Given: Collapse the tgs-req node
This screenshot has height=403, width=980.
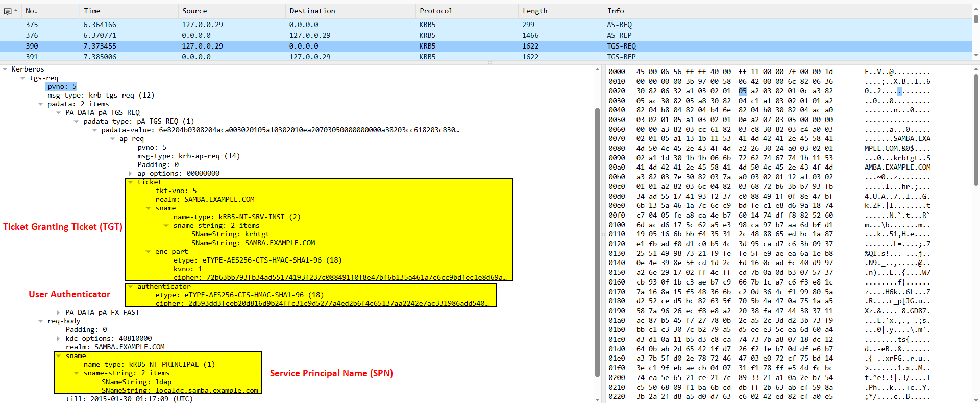Looking at the screenshot, I should [x=23, y=78].
